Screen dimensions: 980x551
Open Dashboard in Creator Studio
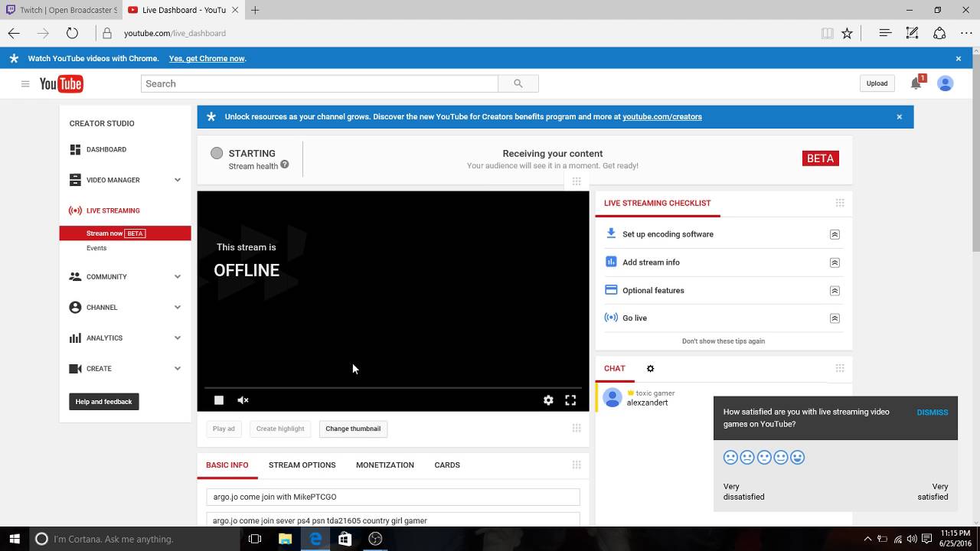coord(106,150)
